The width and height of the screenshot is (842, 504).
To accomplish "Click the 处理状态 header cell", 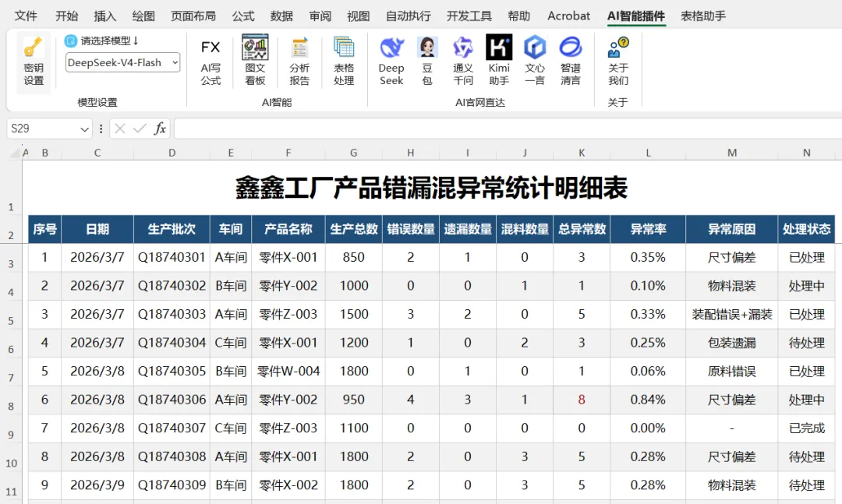I will click(x=807, y=229).
